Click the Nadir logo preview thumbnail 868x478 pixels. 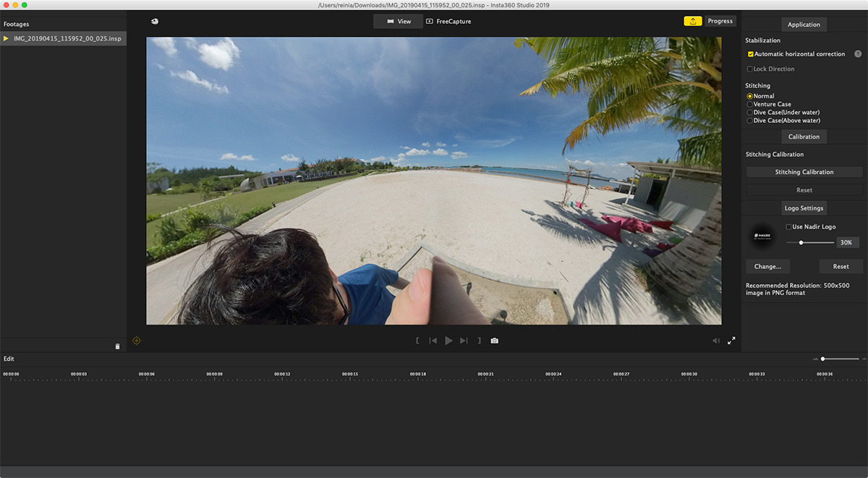[x=762, y=236]
